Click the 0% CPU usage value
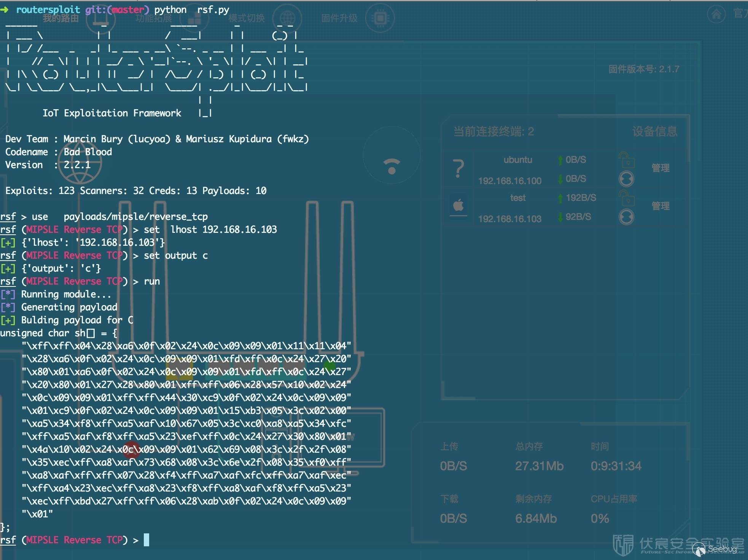 tap(600, 519)
